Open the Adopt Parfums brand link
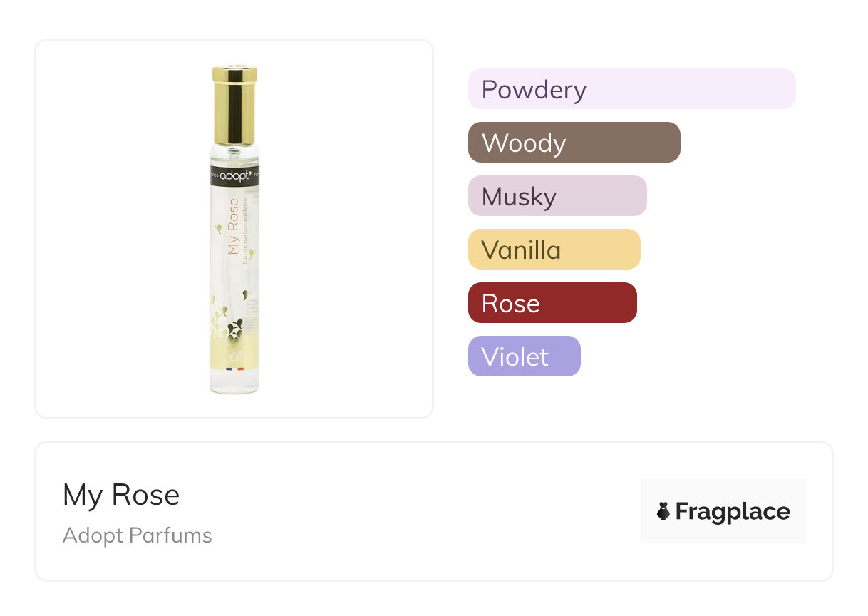The height and width of the screenshot is (616, 868). (137, 535)
